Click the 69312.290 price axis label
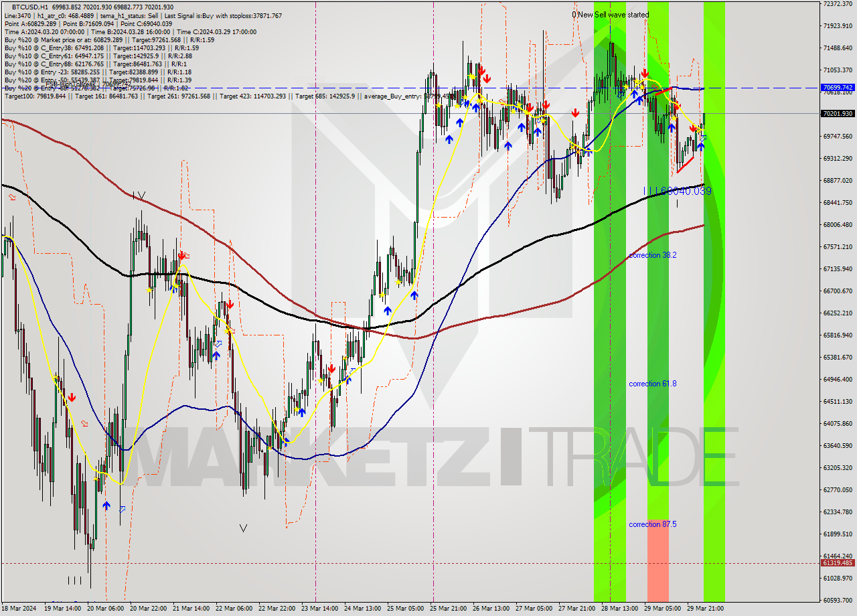This screenshot has width=857, height=616. tap(838, 159)
